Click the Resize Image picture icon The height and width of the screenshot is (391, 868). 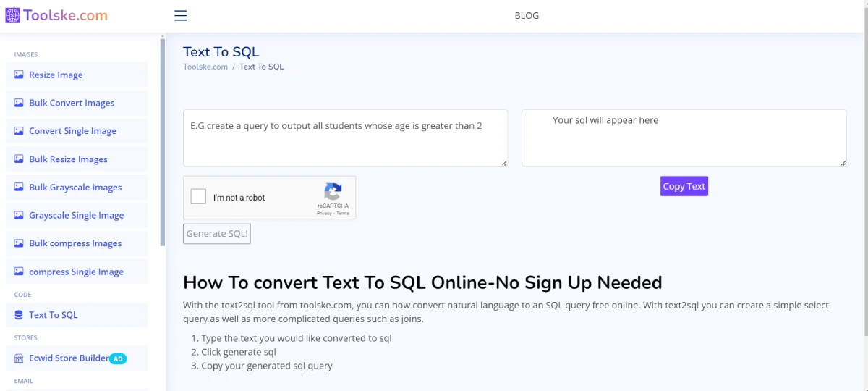coord(19,75)
